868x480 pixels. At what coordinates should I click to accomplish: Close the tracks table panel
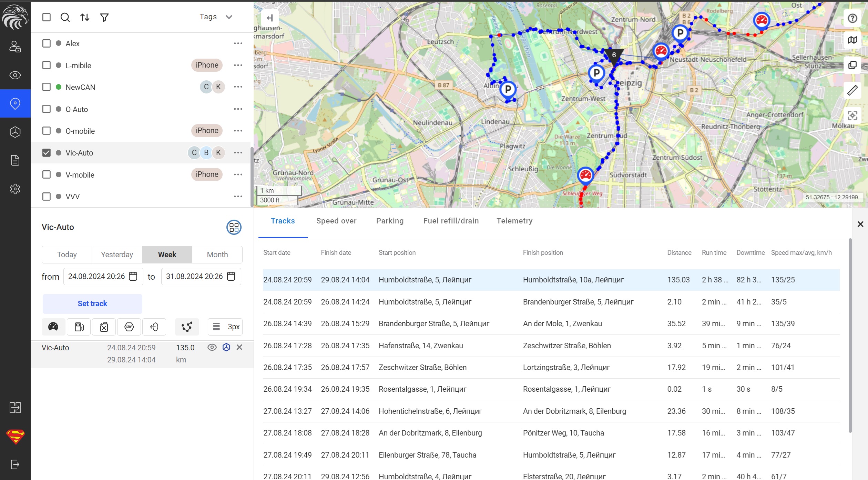[860, 224]
